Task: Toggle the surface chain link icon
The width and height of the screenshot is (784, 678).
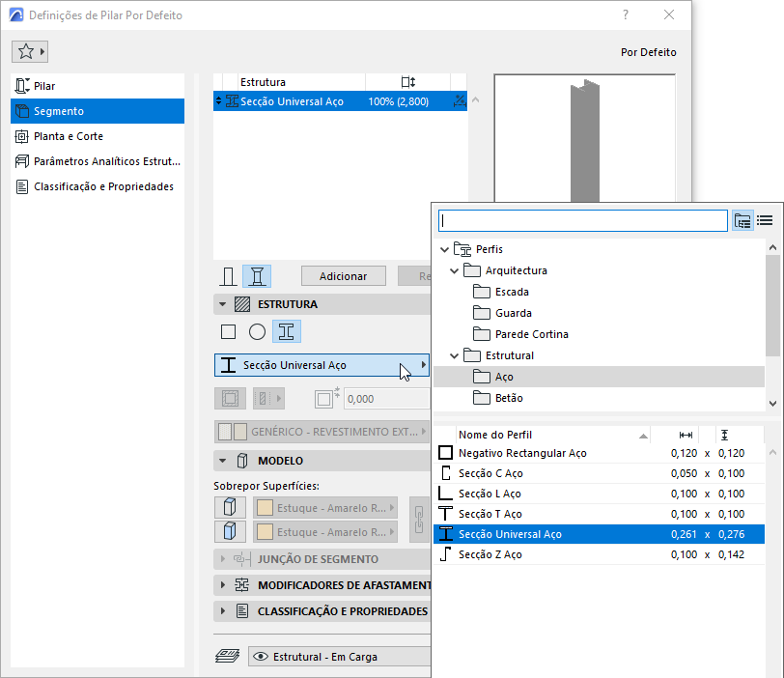Action: [x=419, y=520]
